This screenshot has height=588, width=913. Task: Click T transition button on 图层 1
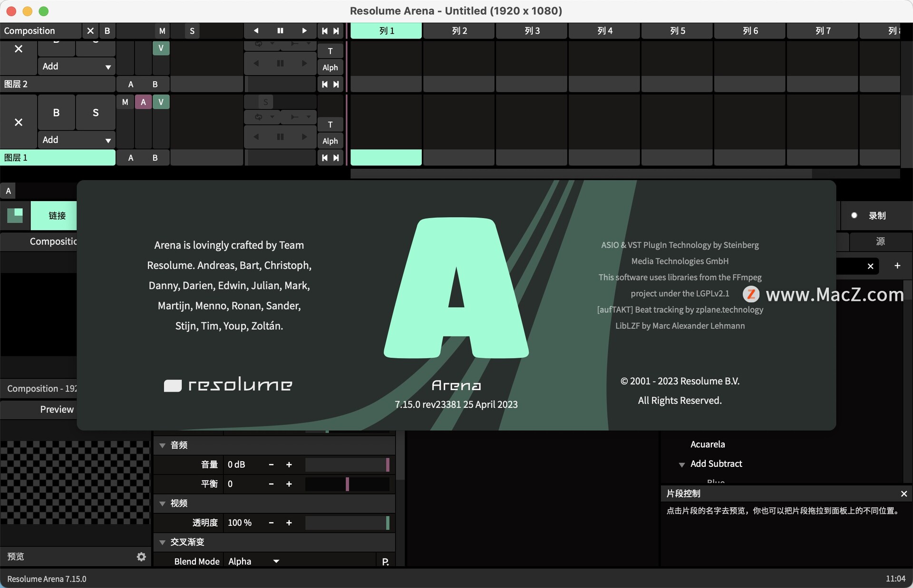click(x=330, y=125)
